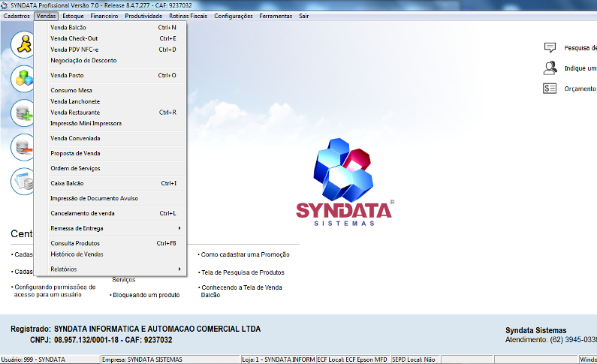The height and width of the screenshot is (364, 597).
Task: Open 'Bloqueando um produto' link
Action: coord(146,295)
